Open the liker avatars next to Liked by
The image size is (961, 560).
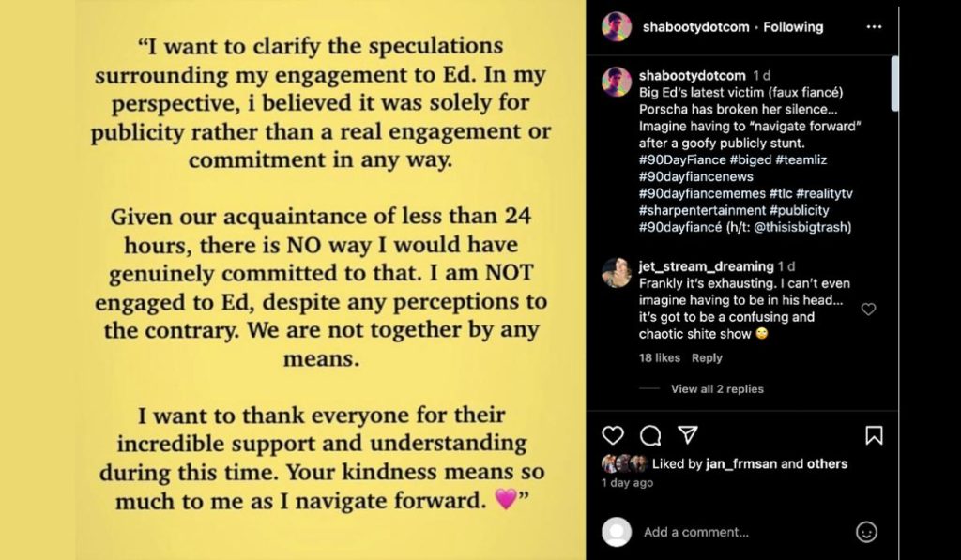pos(624,463)
